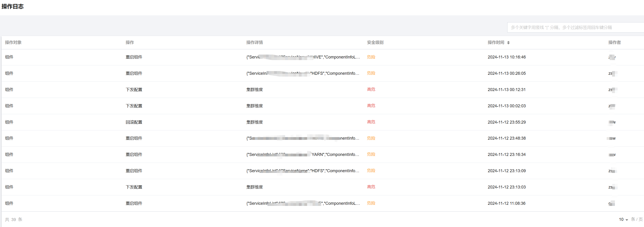The width and height of the screenshot is (644, 227).
Task: Select 下发配置 in the 00:02:03 row
Action: pos(134,106)
